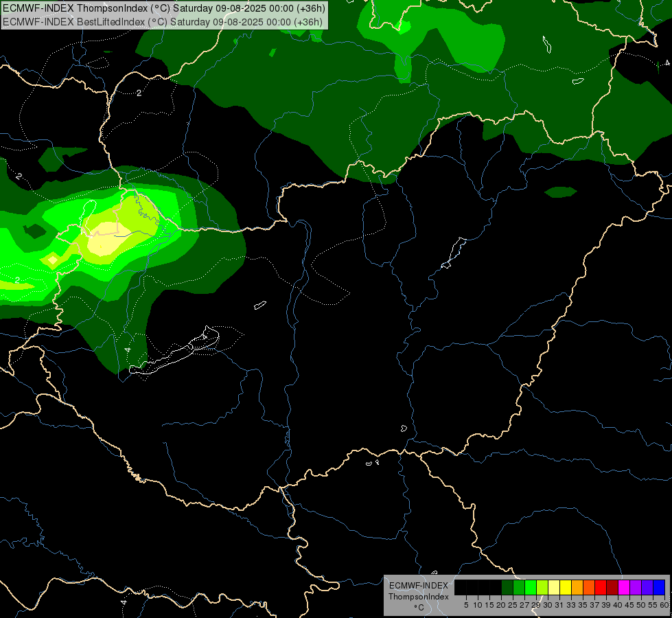
Task: Click the magenta 40–45 legend swatch
Action: coord(624,587)
